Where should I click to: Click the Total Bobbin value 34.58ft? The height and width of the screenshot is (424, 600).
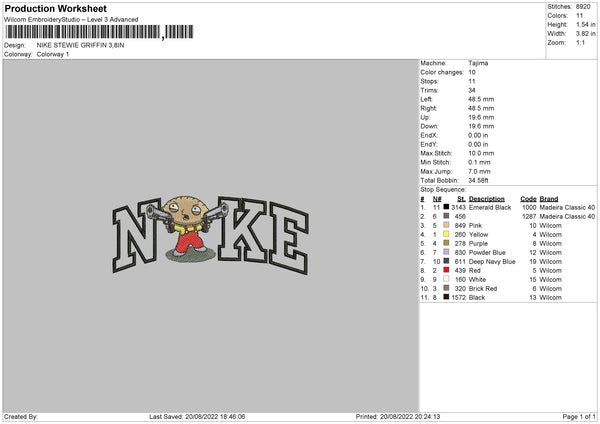pos(478,180)
